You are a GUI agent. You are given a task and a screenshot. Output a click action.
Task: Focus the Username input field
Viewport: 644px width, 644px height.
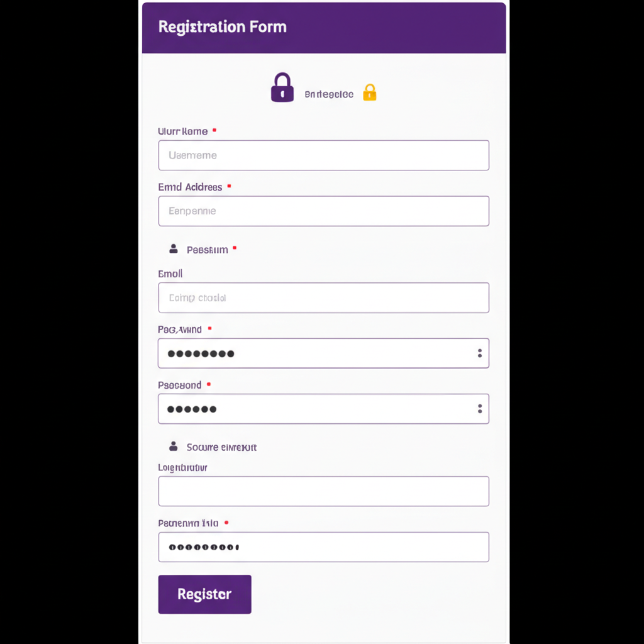[323, 155]
